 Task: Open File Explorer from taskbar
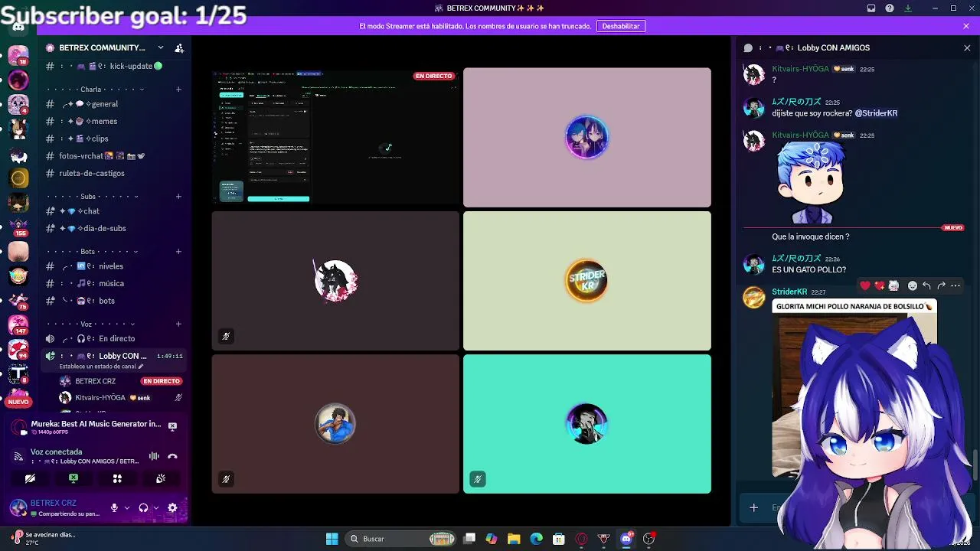pyautogui.click(x=514, y=539)
